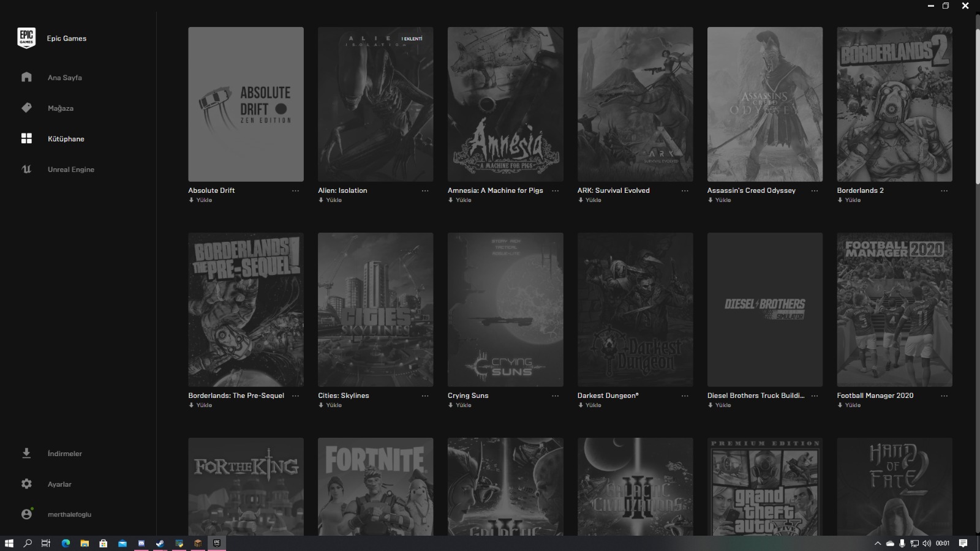This screenshot has width=980, height=551.
Task: Select the For The King cover art
Action: tap(246, 487)
